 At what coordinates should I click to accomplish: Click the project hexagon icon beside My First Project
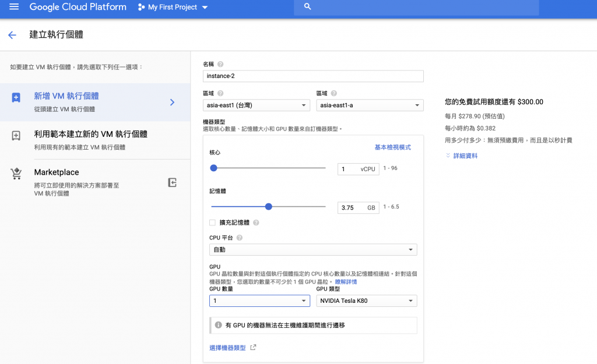coord(141,7)
